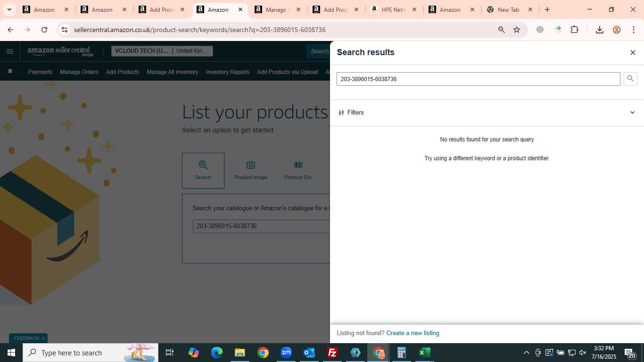The image size is (644, 362).
Task: Open Chrome Downloads icon
Action: tap(599, 30)
